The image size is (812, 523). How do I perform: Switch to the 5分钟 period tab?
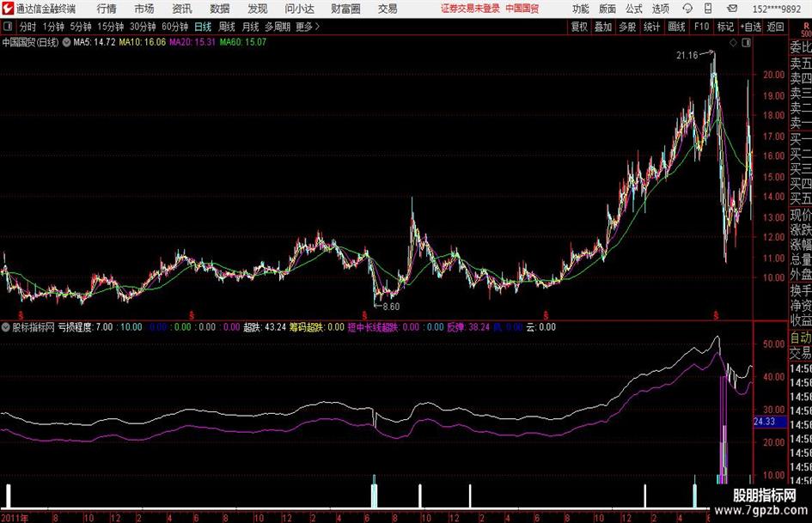point(81,27)
